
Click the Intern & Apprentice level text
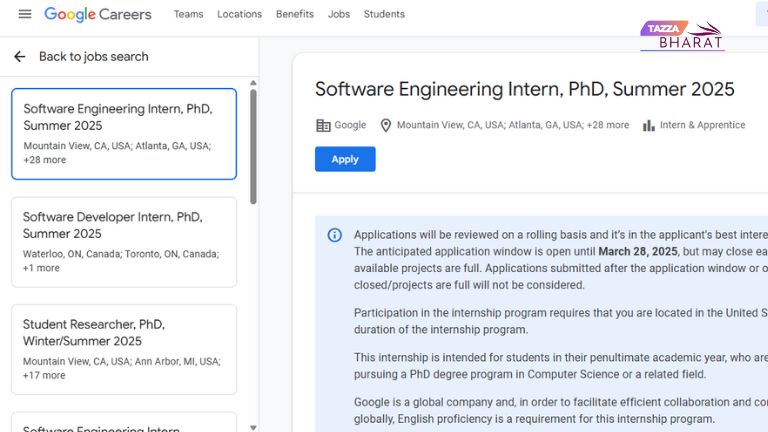point(702,125)
